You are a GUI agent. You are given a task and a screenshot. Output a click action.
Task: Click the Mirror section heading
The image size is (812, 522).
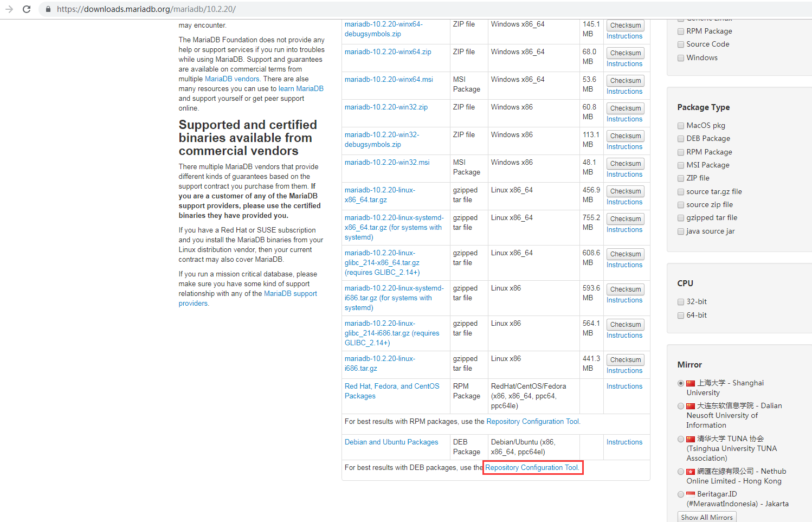pos(689,365)
